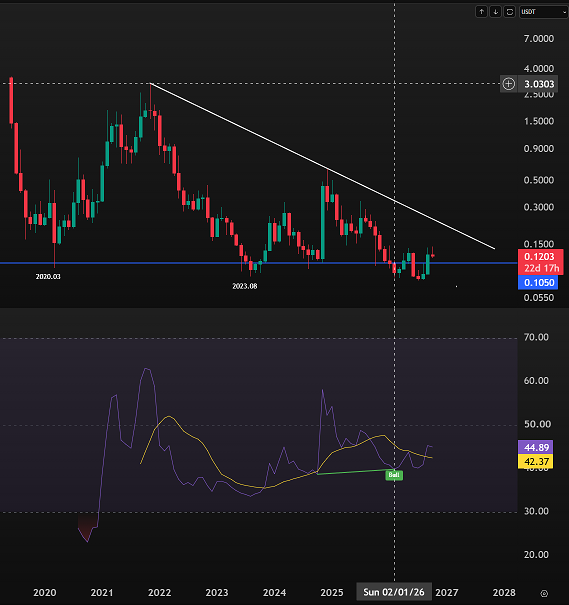569x605 pixels.
Task: Click the 20.00 RSI scale value
Action: coord(536,555)
